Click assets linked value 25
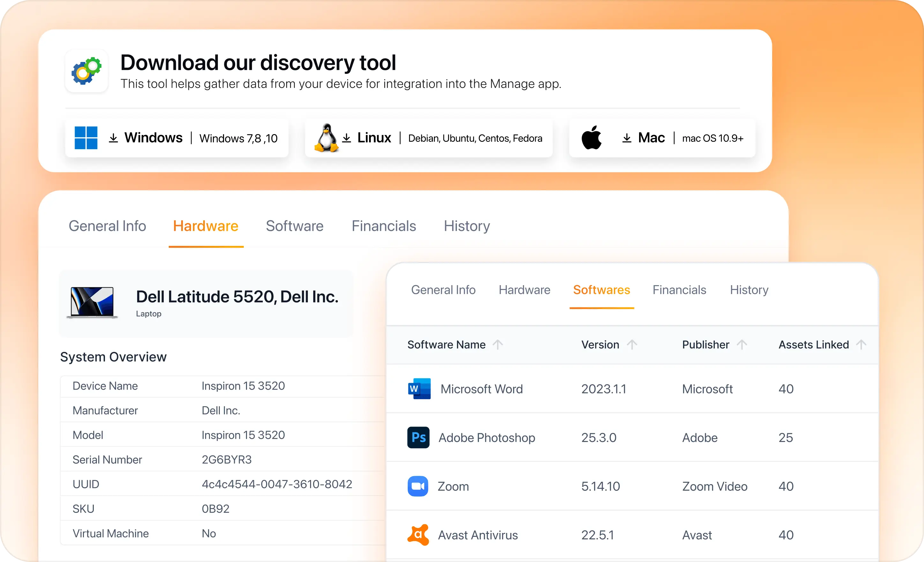This screenshot has height=562, width=924. tap(786, 438)
